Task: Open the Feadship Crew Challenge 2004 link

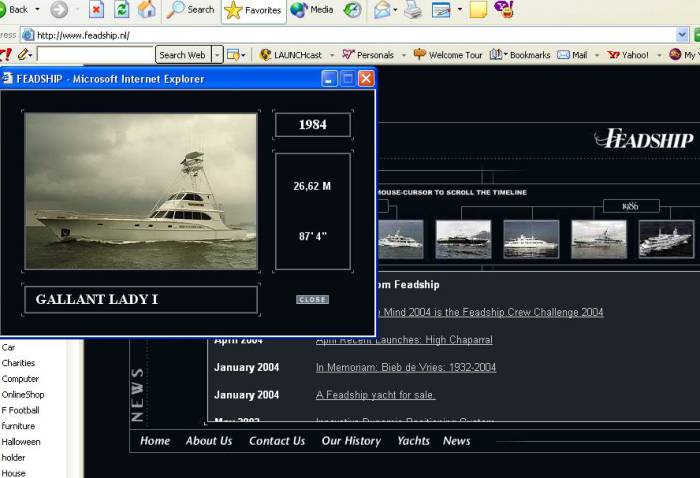Action: 490,312
